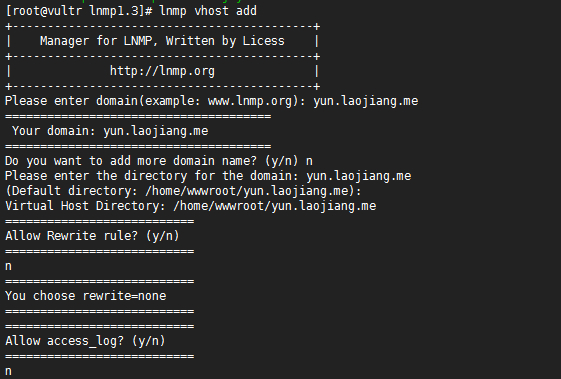The image size is (561, 379).
Task: Click the 'lnmp vhost add' command text
Action: click(x=208, y=11)
